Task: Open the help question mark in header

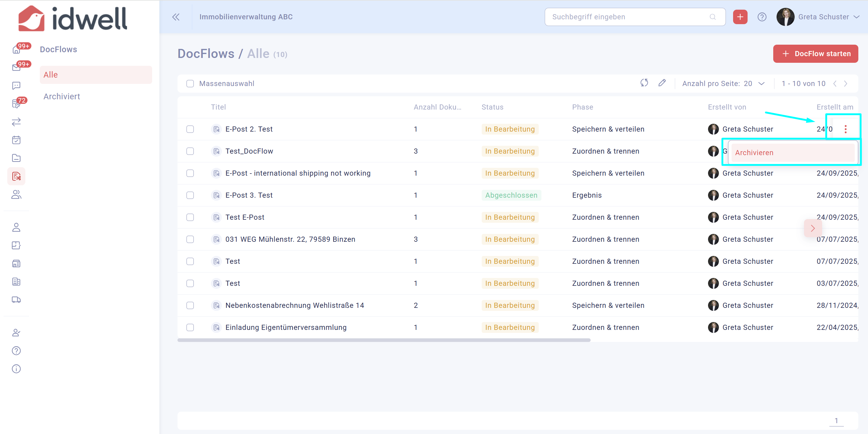Action: [761, 17]
